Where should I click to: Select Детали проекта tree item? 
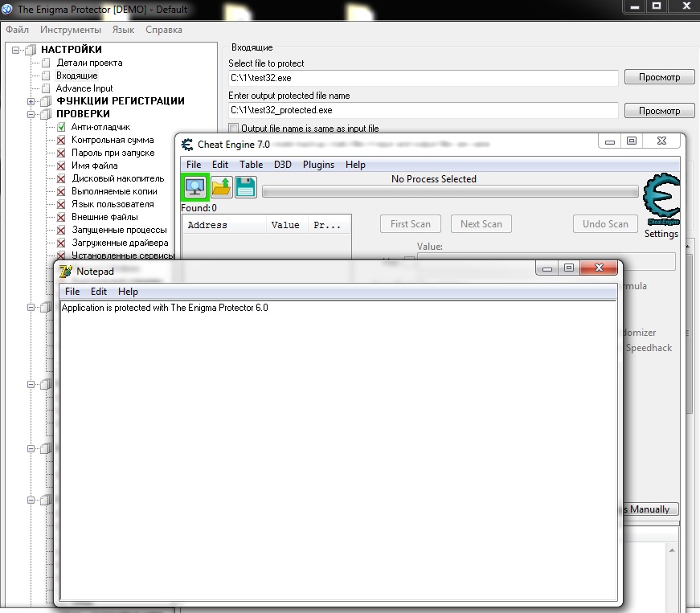click(89, 63)
